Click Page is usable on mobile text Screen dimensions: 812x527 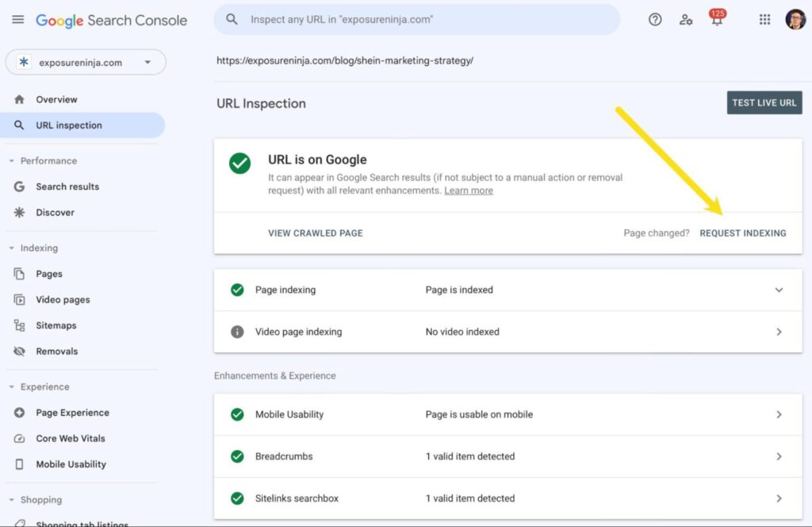[479, 414]
